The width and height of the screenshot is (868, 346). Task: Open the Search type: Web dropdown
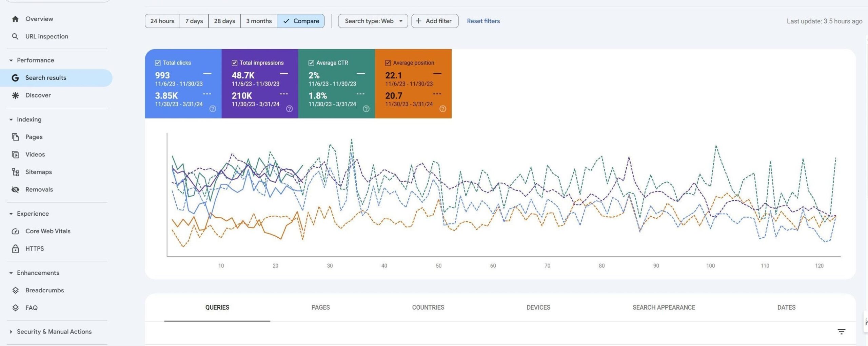(x=373, y=21)
